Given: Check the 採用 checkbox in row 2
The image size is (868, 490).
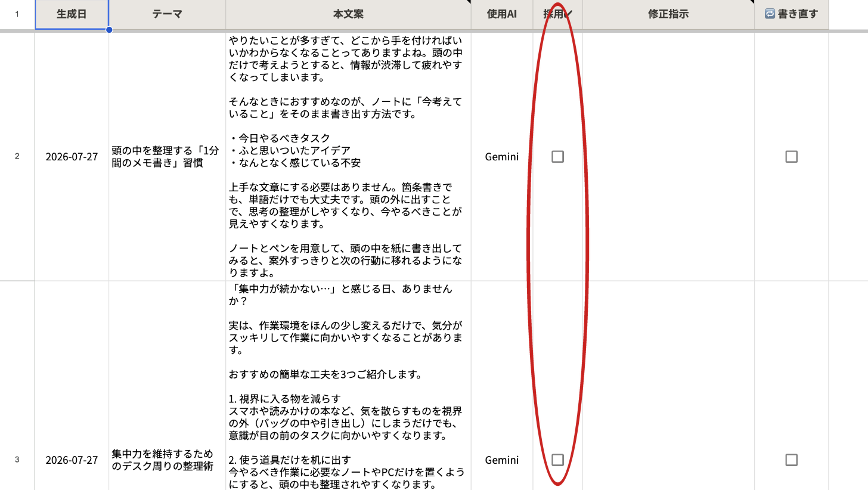Looking at the screenshot, I should [557, 156].
